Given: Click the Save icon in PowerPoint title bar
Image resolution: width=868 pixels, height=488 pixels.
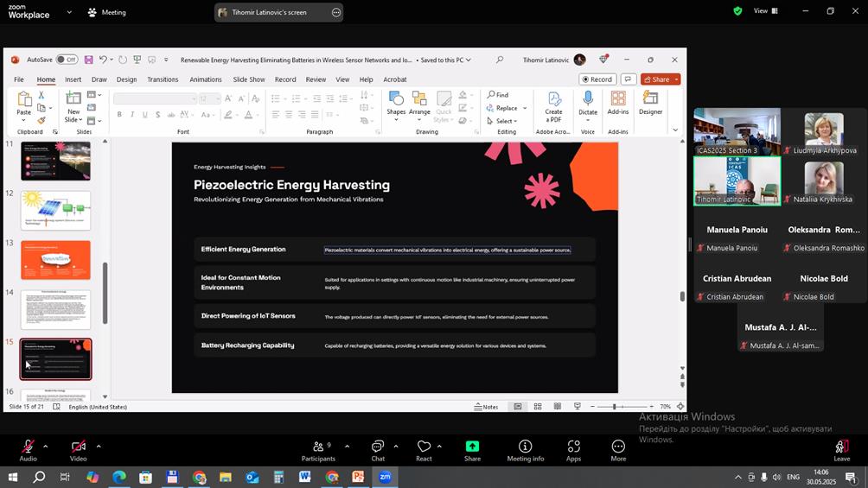Looking at the screenshot, I should [88, 60].
